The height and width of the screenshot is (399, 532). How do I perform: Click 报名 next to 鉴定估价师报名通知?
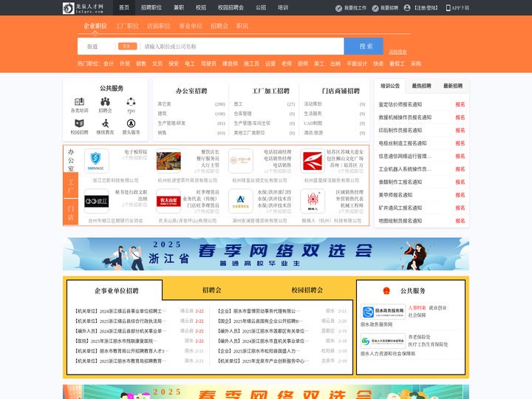[460, 104]
